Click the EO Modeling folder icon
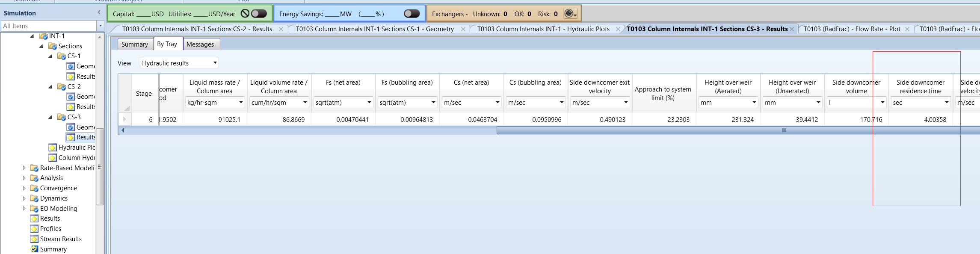The image size is (980, 254). 34,209
